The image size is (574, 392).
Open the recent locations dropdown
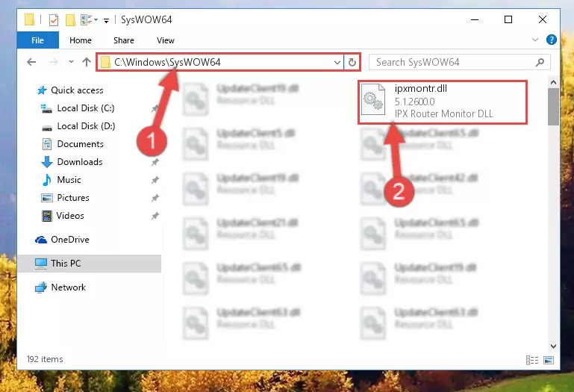click(x=71, y=62)
